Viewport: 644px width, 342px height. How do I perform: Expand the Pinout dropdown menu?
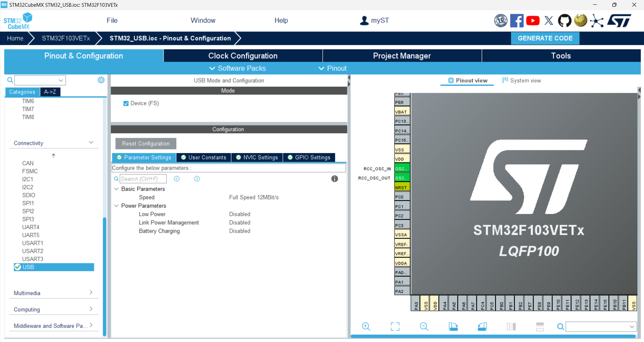point(333,68)
